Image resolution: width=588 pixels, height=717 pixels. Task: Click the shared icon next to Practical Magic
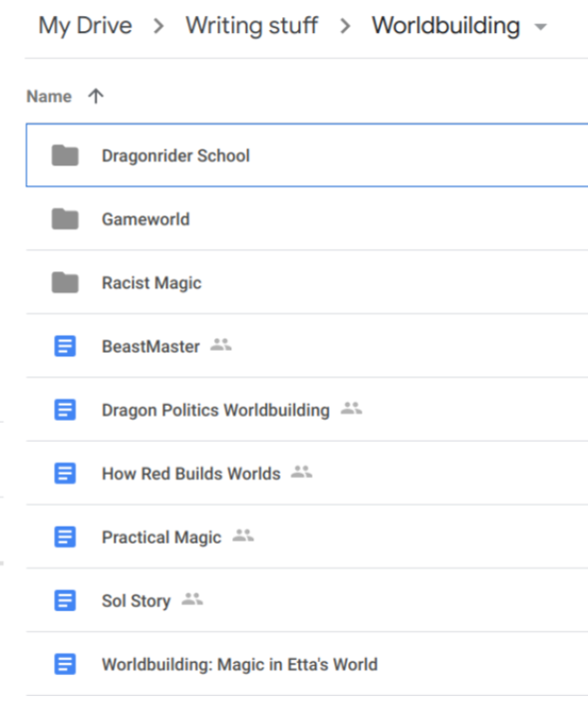click(x=243, y=536)
